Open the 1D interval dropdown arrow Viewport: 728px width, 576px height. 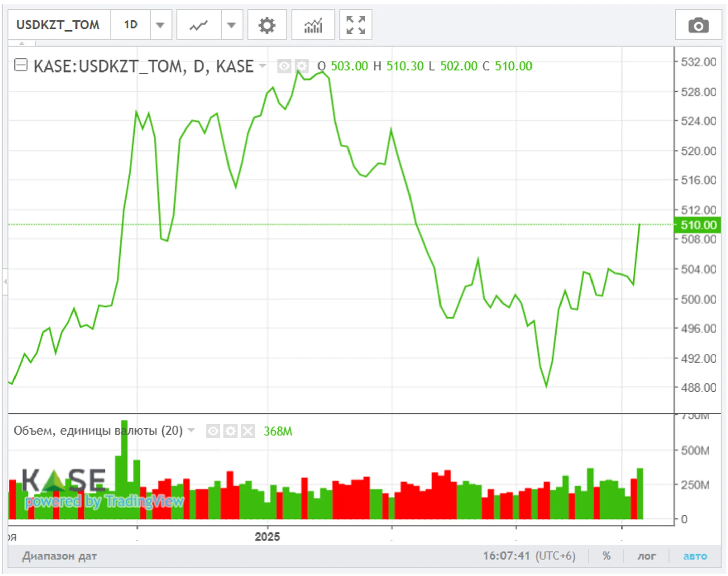click(x=160, y=25)
